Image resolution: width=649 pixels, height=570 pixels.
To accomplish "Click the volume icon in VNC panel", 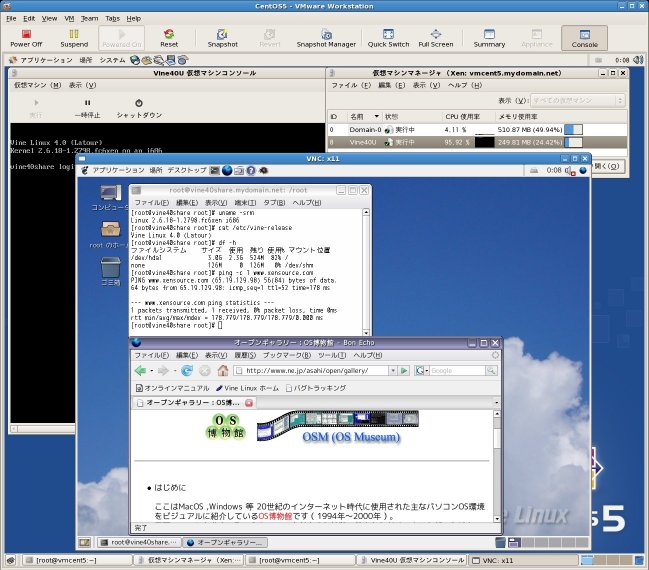I will pos(570,171).
